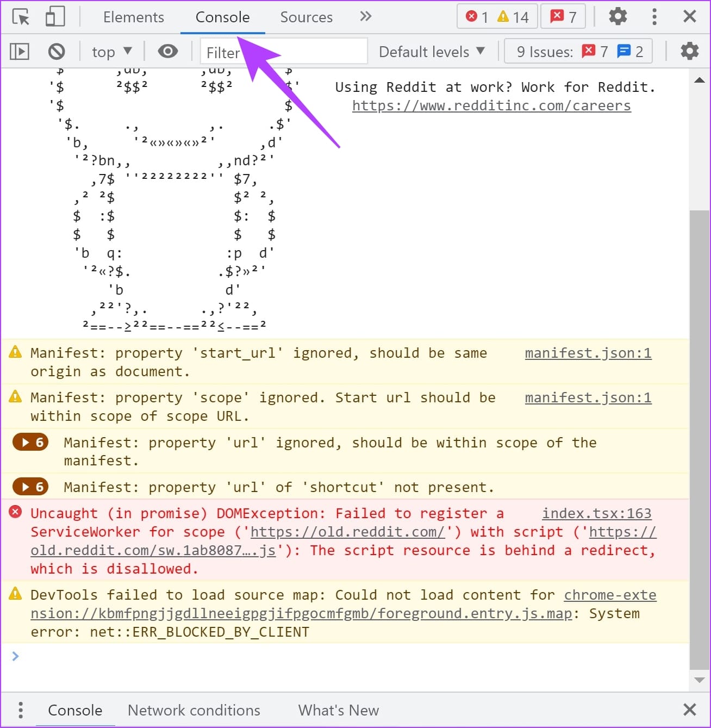
Task: Close the bottom drawer
Action: [x=690, y=710]
